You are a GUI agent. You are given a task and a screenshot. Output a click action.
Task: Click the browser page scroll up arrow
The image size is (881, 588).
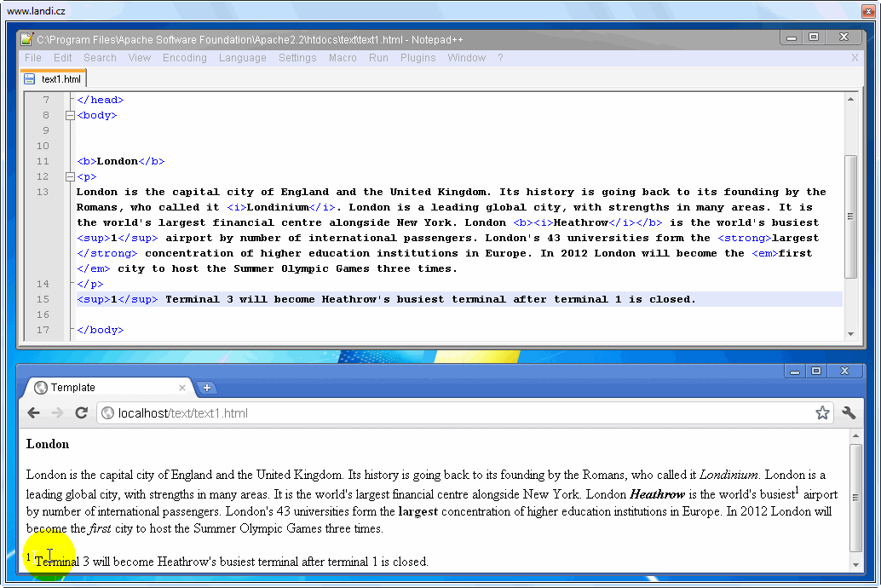click(x=855, y=435)
